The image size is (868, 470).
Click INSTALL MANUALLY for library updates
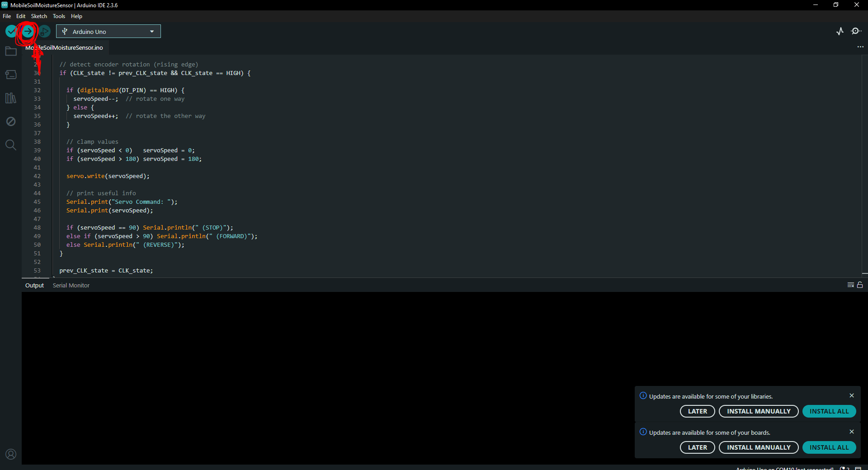click(x=759, y=411)
